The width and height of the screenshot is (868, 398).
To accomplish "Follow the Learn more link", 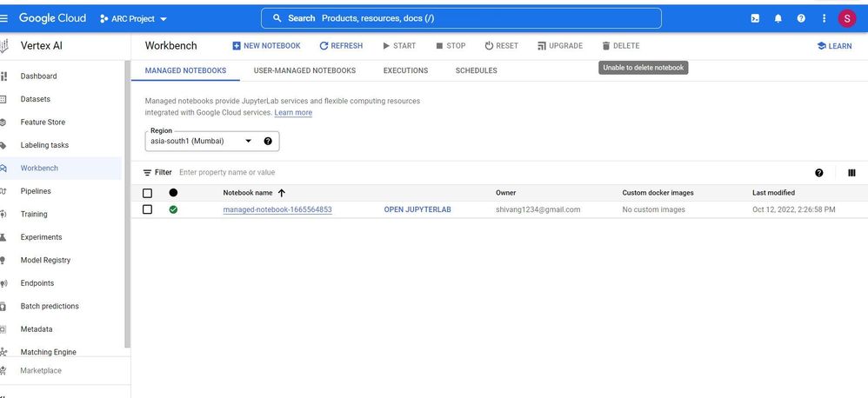I will pyautogui.click(x=293, y=113).
